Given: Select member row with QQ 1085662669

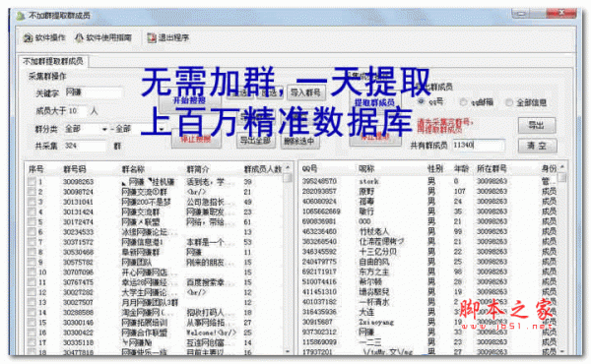Looking at the screenshot, I should tap(429, 212).
